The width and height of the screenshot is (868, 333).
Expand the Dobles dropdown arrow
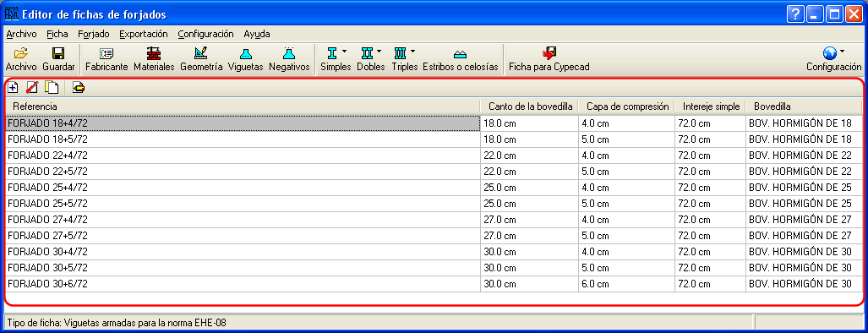click(379, 52)
